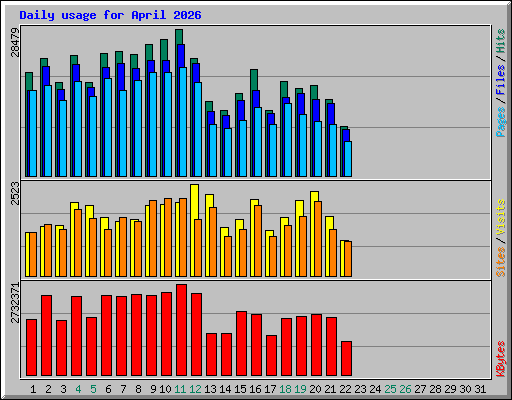This screenshot has height=400, width=512.
Task: Click the red KBytes bar for day 22
Action: 346,359
